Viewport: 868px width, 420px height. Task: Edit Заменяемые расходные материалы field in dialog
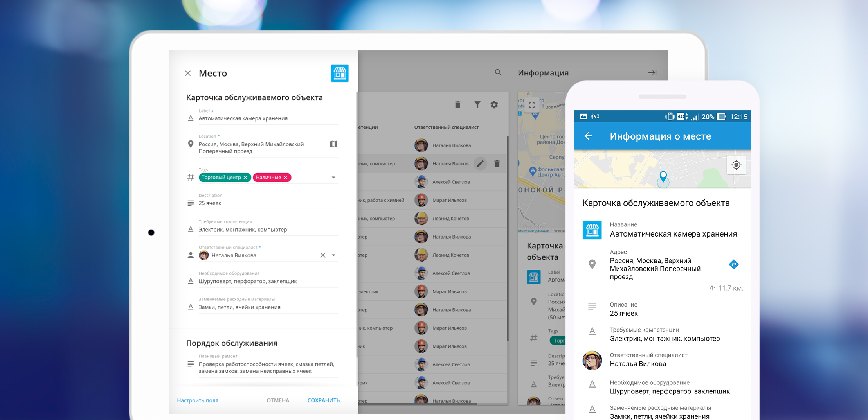(268, 307)
